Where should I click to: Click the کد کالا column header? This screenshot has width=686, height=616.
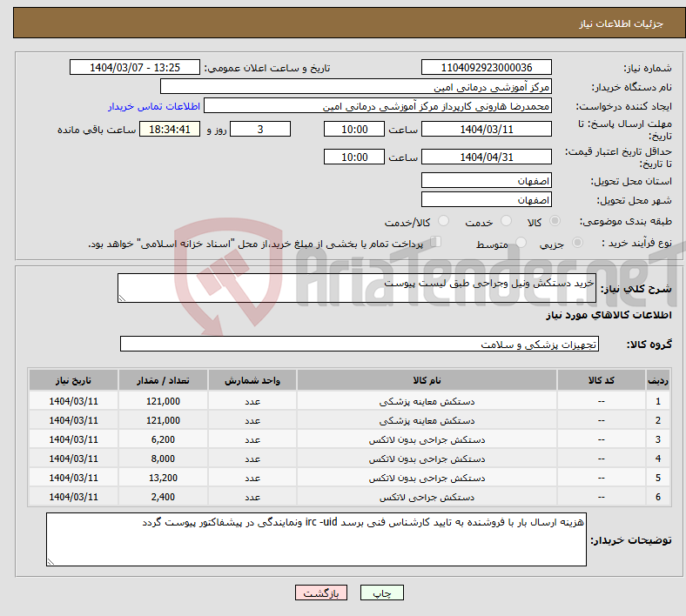point(602,380)
